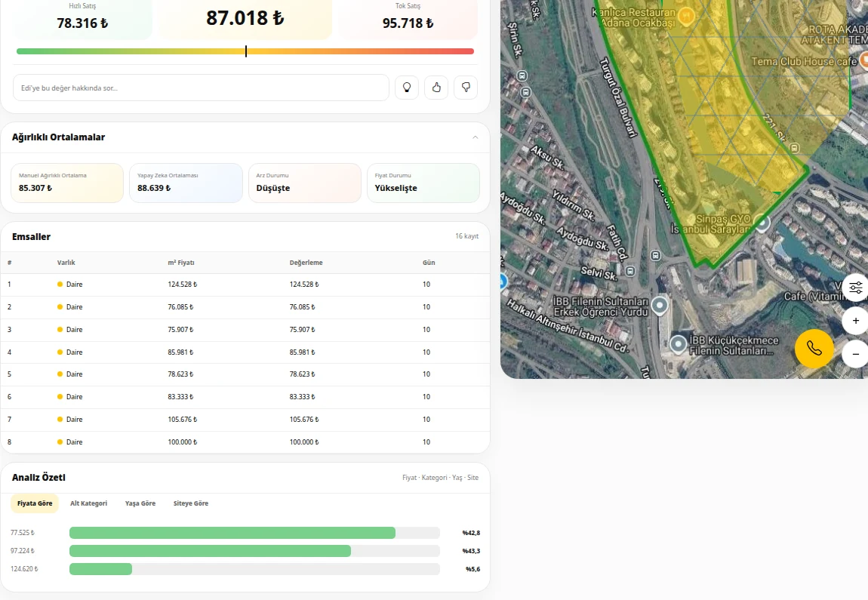This screenshot has height=600, width=868.
Task: Select comparable row priced 76.085 ₺
Action: [x=245, y=307]
